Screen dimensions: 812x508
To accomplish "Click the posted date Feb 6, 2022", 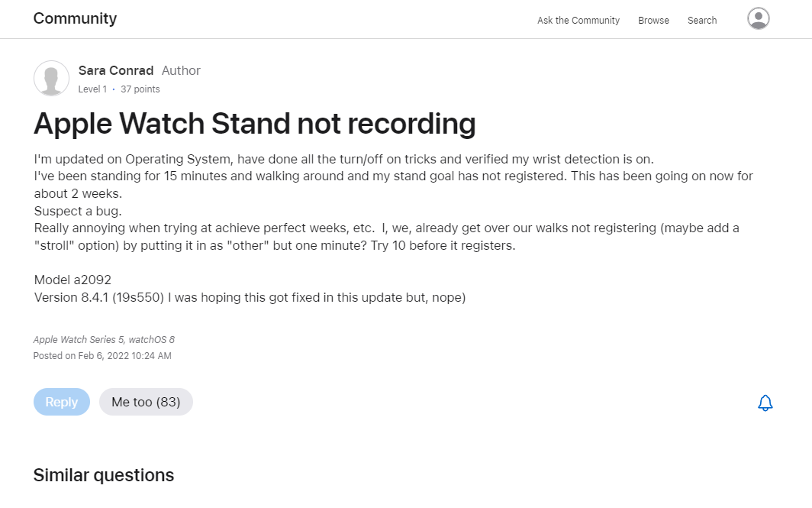I will (x=102, y=356).
